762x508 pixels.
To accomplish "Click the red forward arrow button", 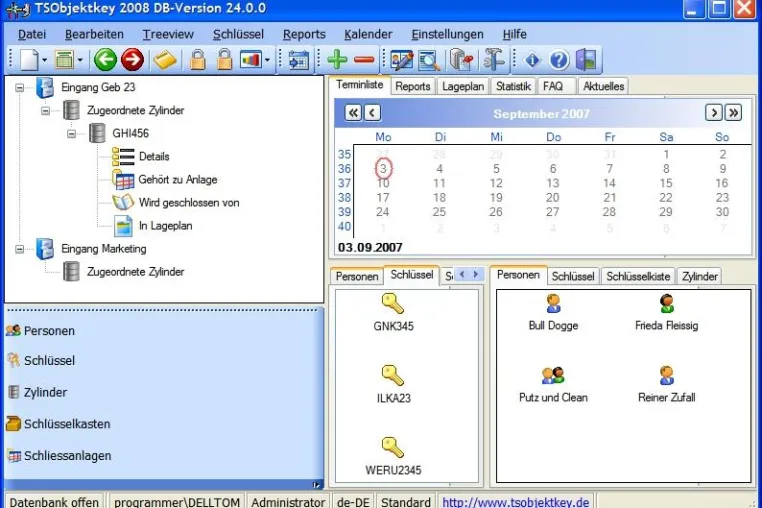I will pyautogui.click(x=132, y=60).
